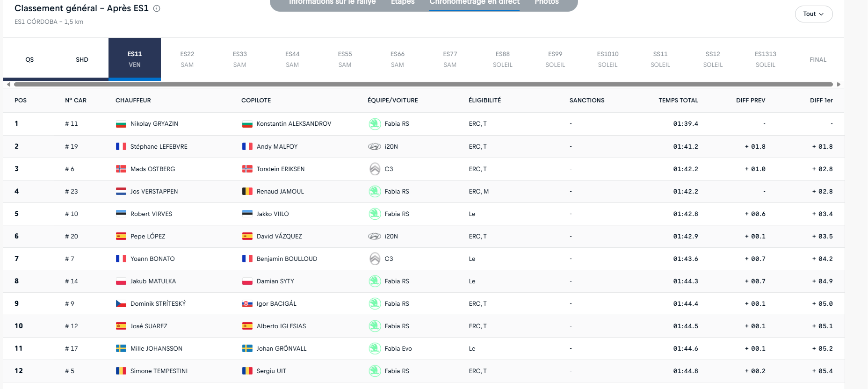The height and width of the screenshot is (389, 868).
Task: Click the Skoda logo in Nikolay Gryazin's row
Action: 375,124
